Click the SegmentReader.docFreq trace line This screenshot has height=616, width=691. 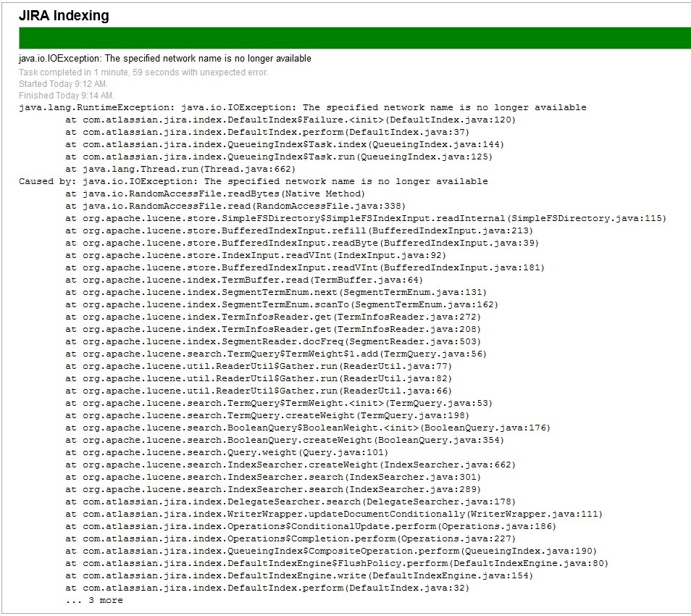tap(273, 342)
